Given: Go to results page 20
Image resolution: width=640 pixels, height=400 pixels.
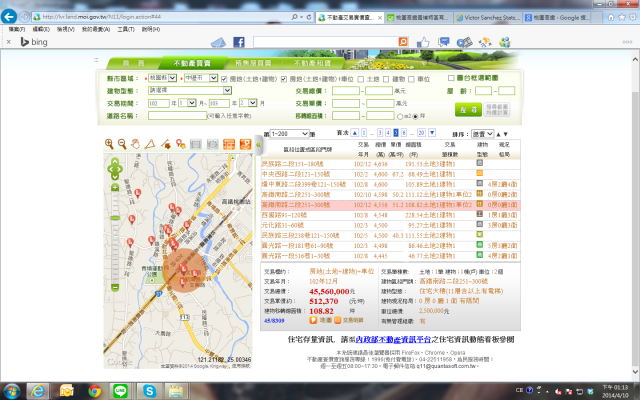Looking at the screenshot, I should 421,133.
